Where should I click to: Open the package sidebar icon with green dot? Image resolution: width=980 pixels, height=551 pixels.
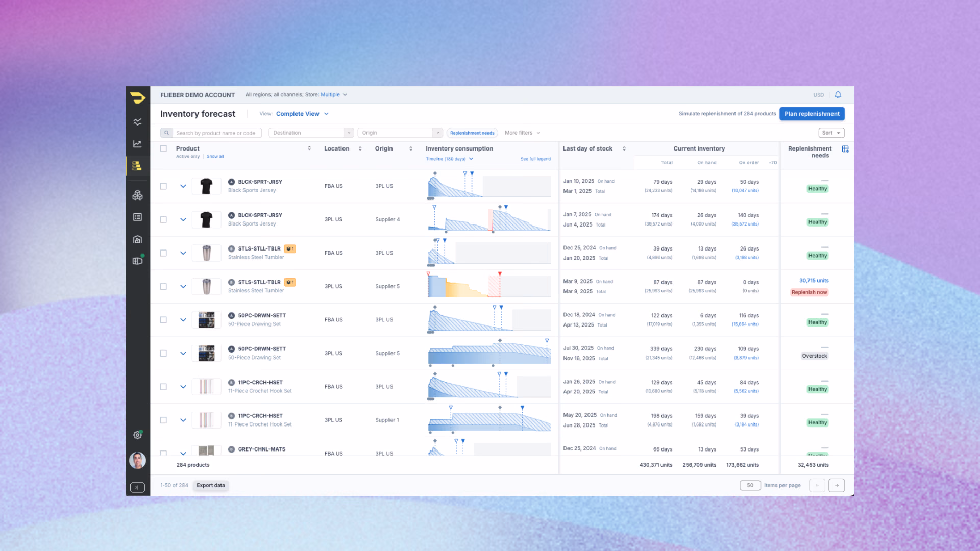pos(138,261)
